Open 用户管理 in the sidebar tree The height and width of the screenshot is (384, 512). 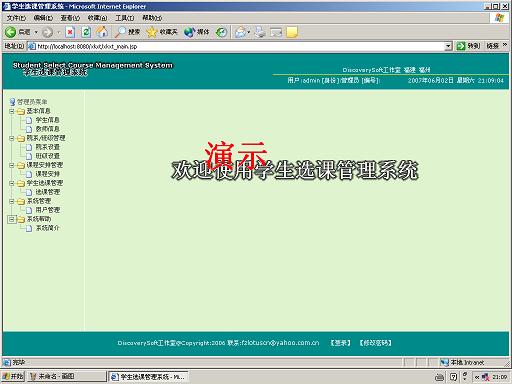click(x=48, y=210)
